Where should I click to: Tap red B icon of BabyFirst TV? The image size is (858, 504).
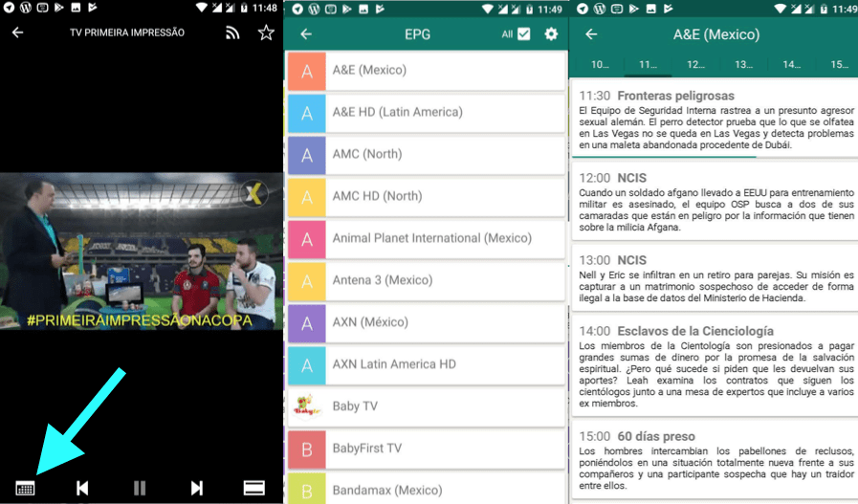[307, 449]
